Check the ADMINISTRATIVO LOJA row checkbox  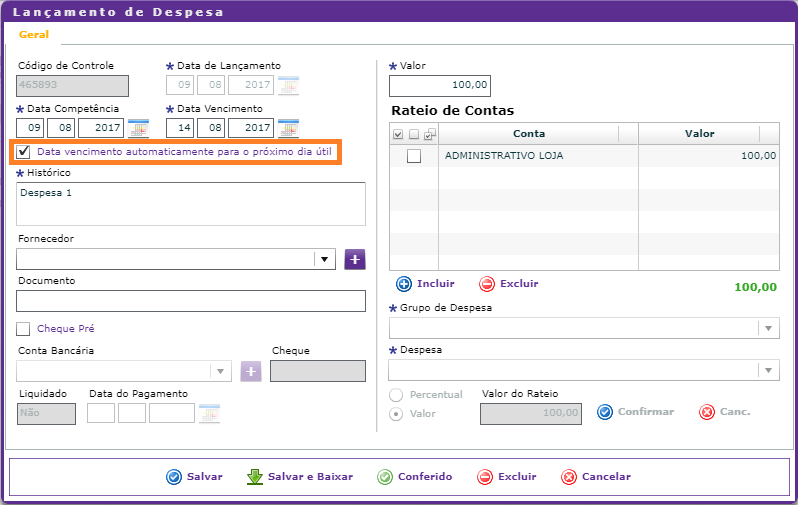[413, 156]
